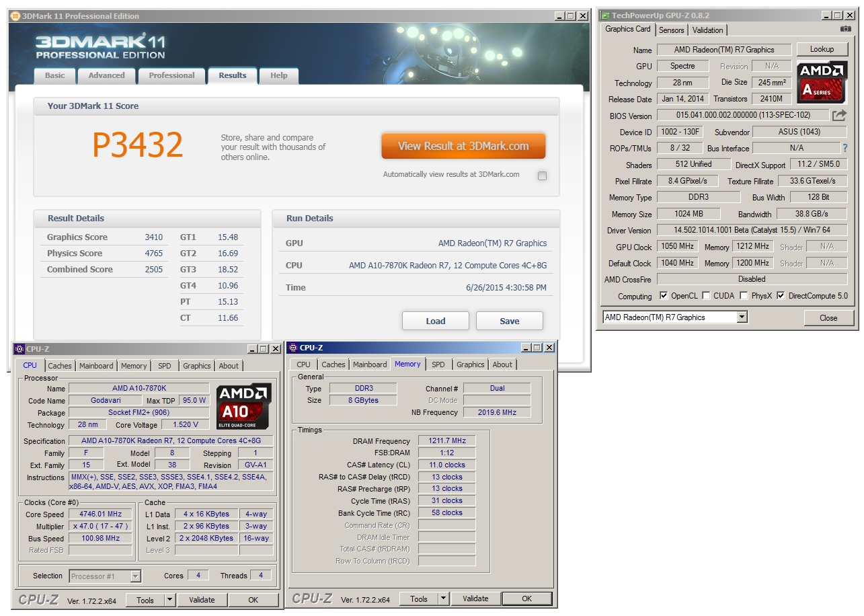Click the 3DMark 11 title bar icon
The height and width of the screenshot is (616, 864).
click(15, 15)
